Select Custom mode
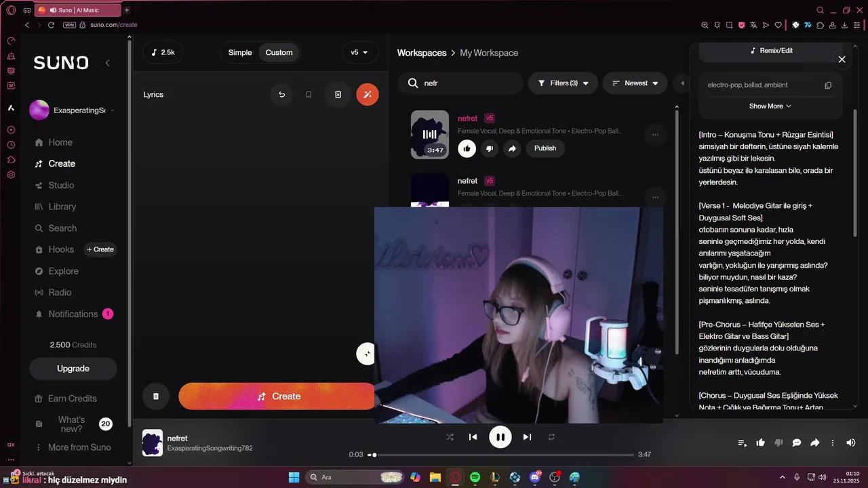Viewport: 868px width, 488px height. [279, 52]
